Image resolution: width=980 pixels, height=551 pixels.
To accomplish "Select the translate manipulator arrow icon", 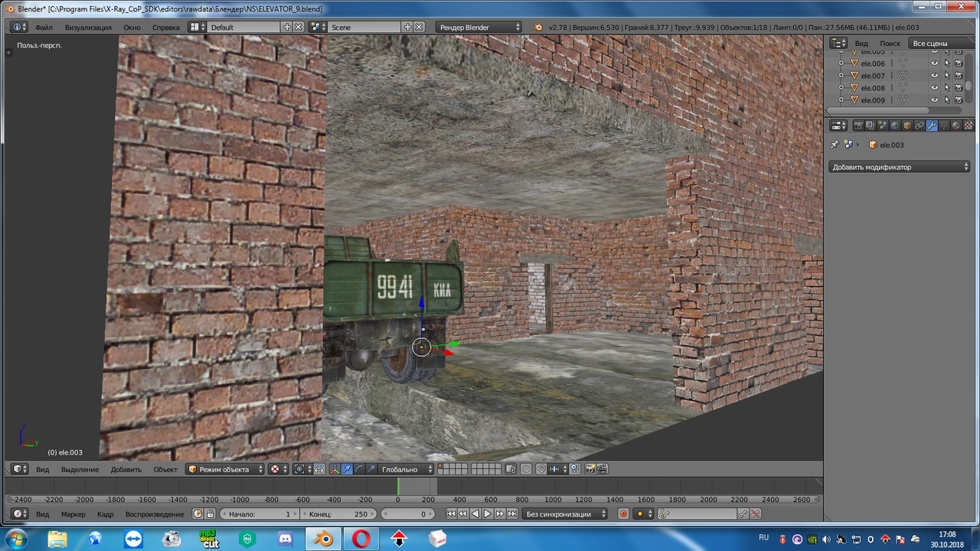I will point(347,469).
